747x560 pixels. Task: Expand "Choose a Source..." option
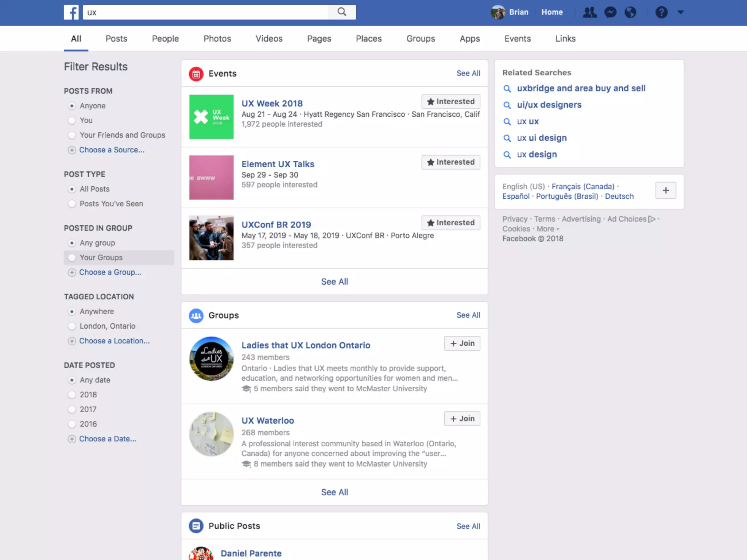coord(112,150)
